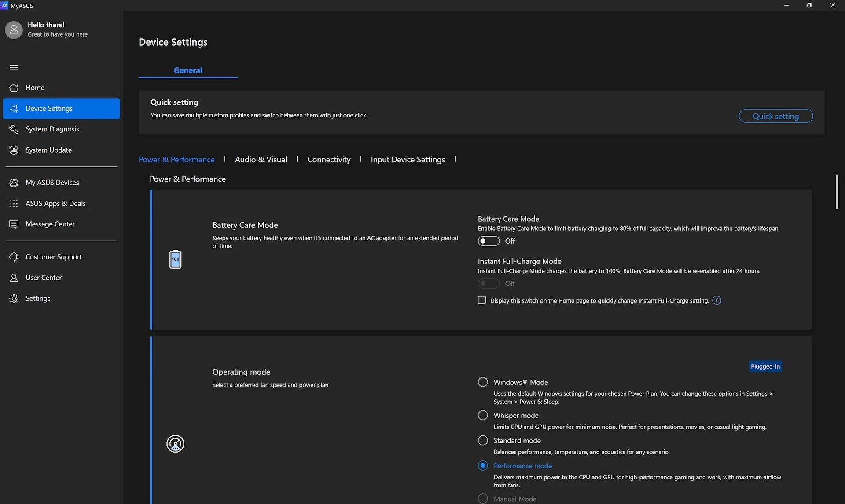Open Message Center
845x504 pixels.
61,224
